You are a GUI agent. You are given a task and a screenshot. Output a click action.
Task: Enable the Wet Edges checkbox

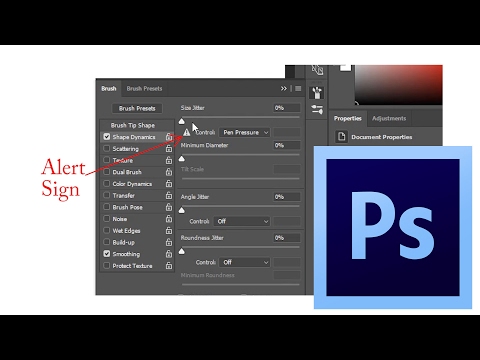[107, 230]
